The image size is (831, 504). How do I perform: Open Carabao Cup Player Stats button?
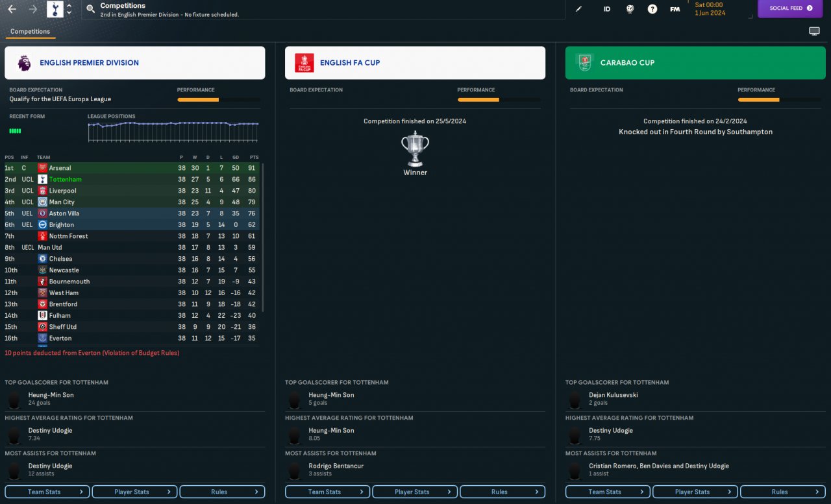[x=695, y=492]
